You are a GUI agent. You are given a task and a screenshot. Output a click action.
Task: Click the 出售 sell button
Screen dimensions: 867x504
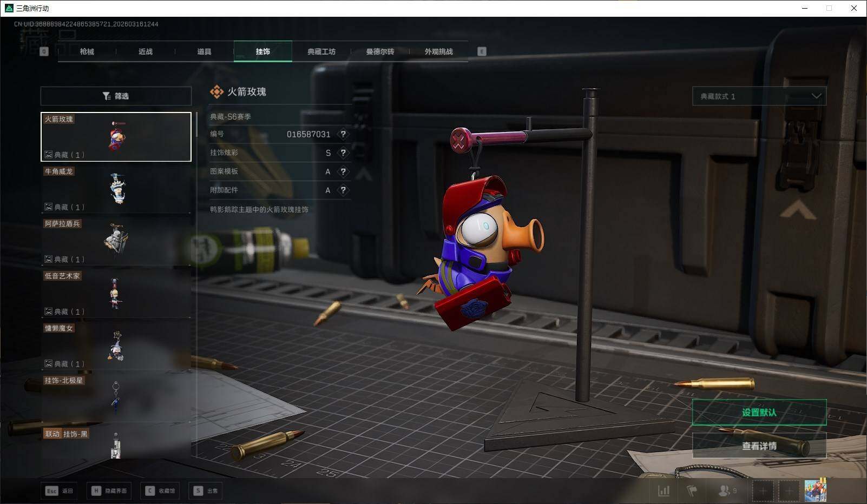206,490
